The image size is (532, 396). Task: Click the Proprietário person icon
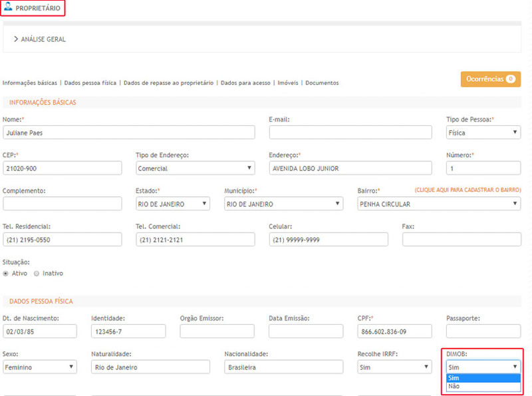click(x=9, y=9)
